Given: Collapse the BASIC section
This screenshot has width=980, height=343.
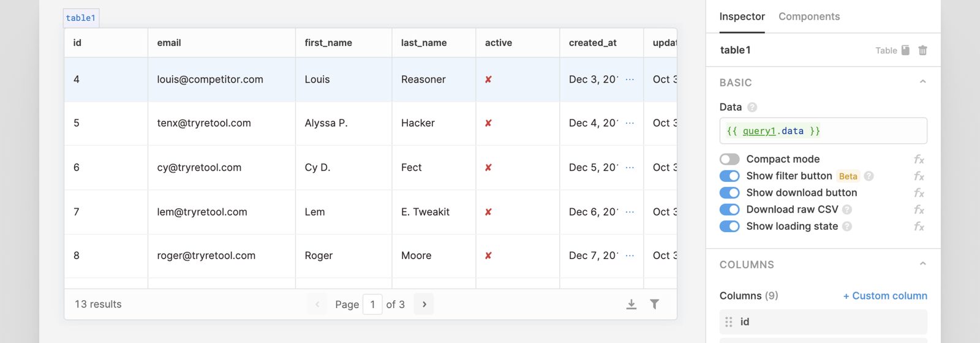Looking at the screenshot, I should [922, 82].
